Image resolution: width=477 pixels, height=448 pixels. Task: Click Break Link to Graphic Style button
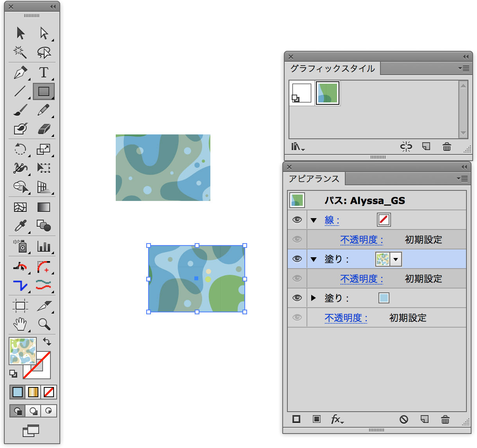(x=406, y=147)
